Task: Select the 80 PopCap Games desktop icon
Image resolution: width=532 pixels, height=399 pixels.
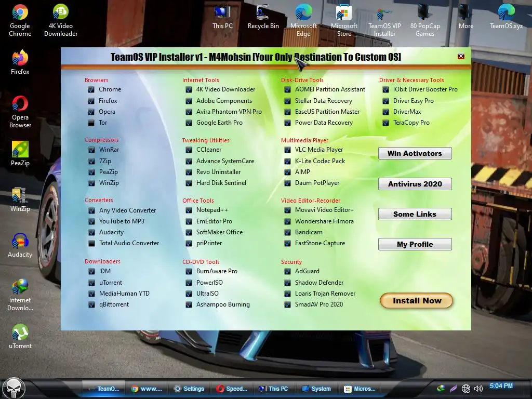Action: click(x=425, y=20)
